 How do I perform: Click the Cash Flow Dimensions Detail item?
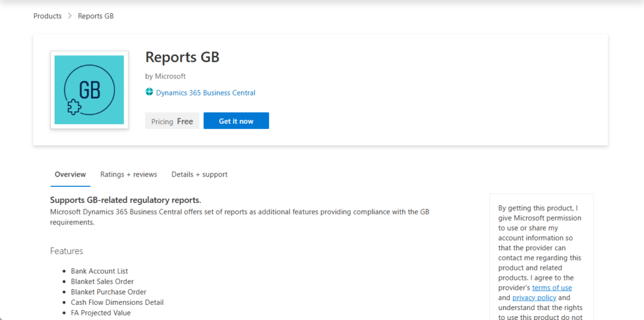pyautogui.click(x=117, y=302)
